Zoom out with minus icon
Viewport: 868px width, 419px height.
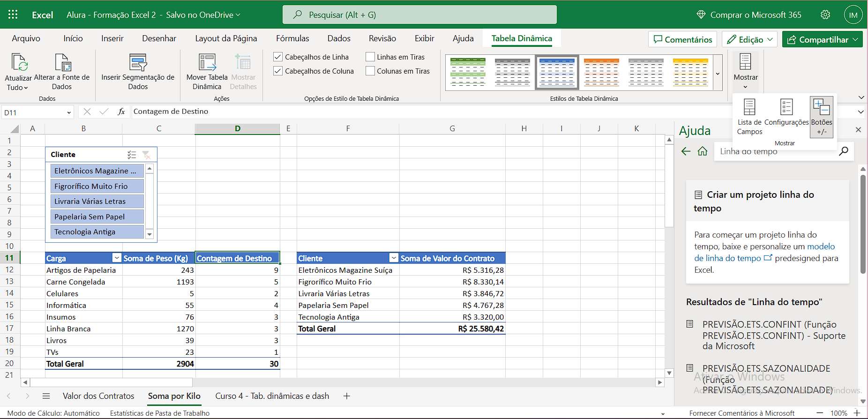(820, 413)
